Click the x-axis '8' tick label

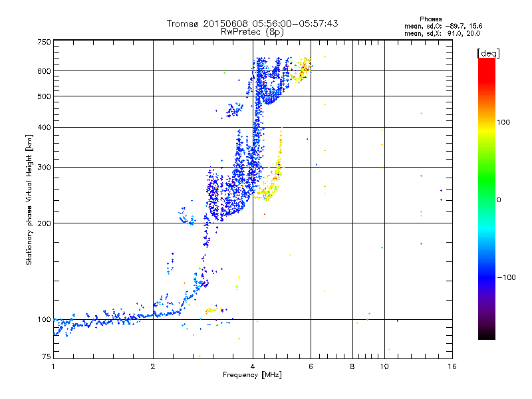[352, 366]
